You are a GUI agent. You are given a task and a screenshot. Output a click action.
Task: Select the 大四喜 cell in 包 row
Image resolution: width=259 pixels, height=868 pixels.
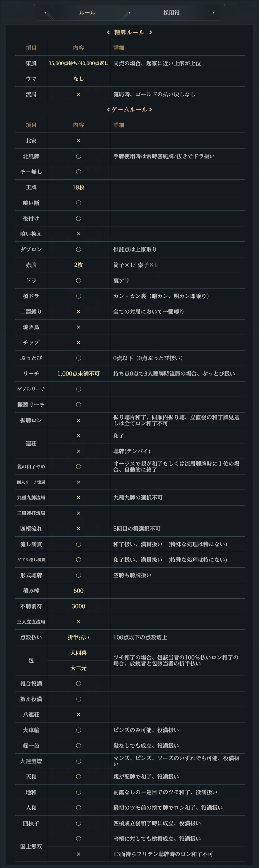tap(78, 653)
